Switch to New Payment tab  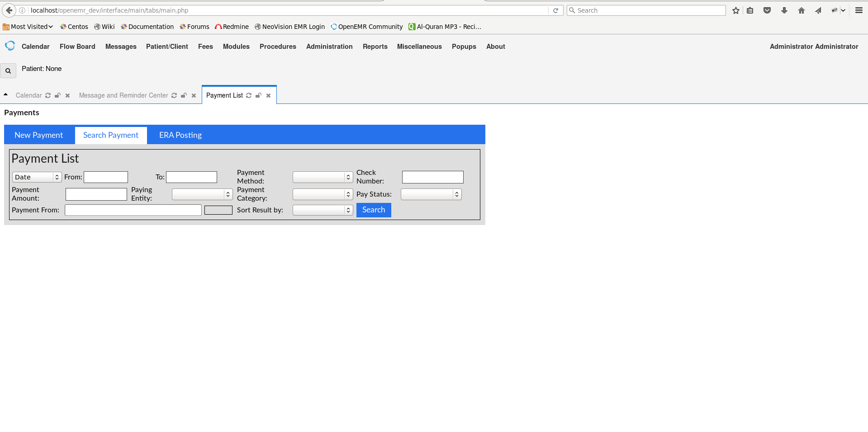[39, 135]
